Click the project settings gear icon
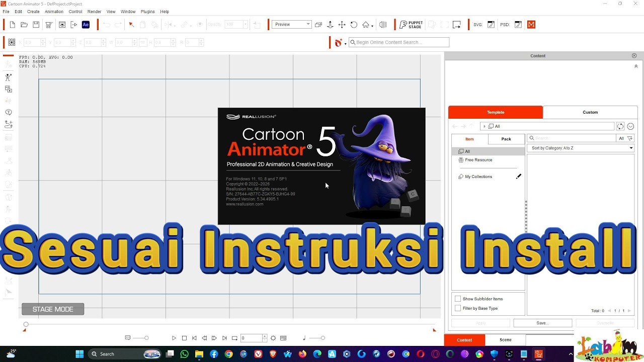 tap(273, 338)
